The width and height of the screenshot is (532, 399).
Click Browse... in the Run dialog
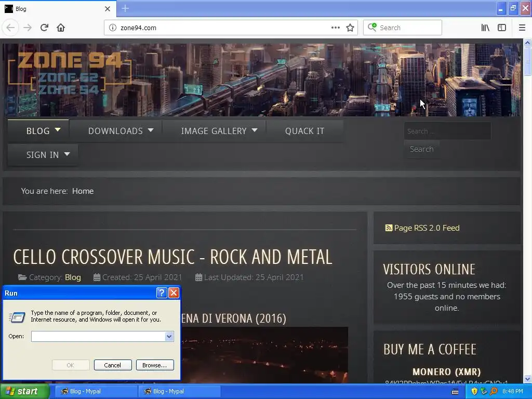coord(155,365)
